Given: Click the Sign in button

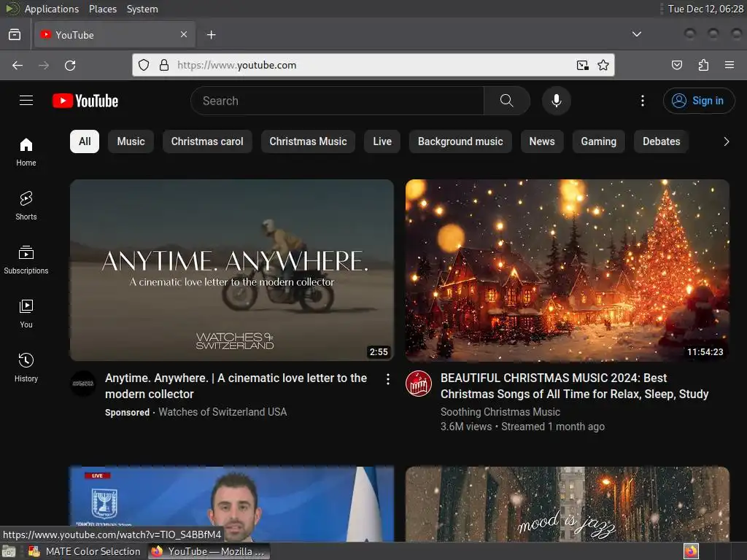Looking at the screenshot, I should pyautogui.click(x=698, y=101).
